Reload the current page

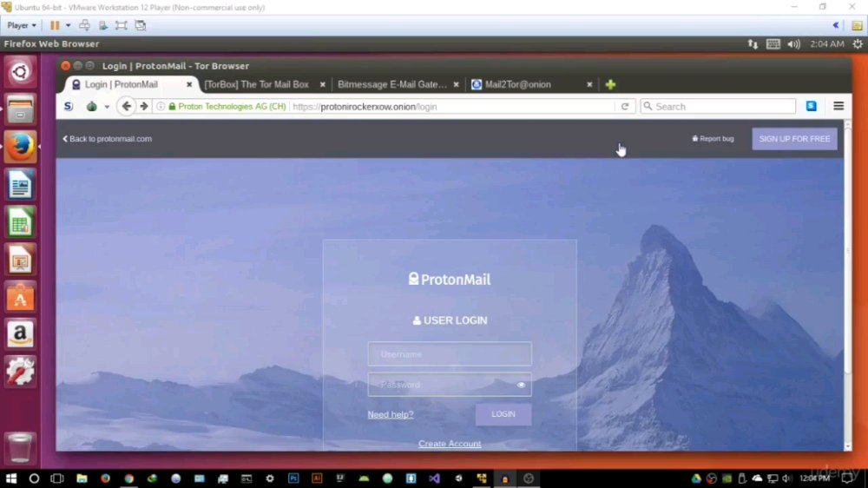click(625, 106)
